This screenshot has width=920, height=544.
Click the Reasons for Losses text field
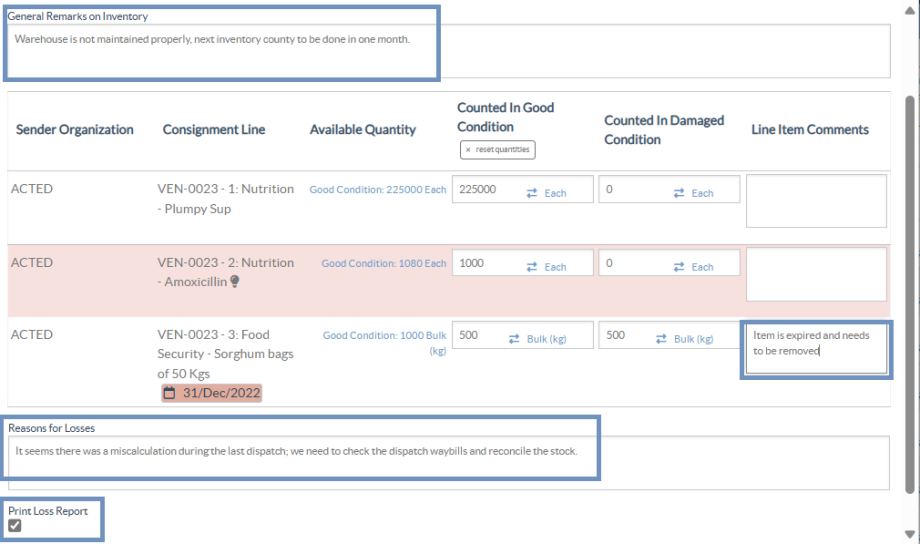[449, 463]
